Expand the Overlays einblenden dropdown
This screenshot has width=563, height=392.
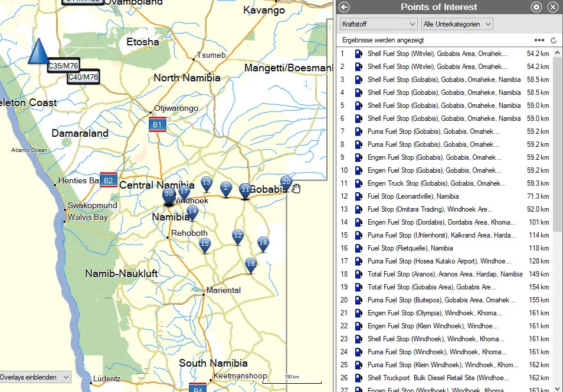pyautogui.click(x=35, y=377)
